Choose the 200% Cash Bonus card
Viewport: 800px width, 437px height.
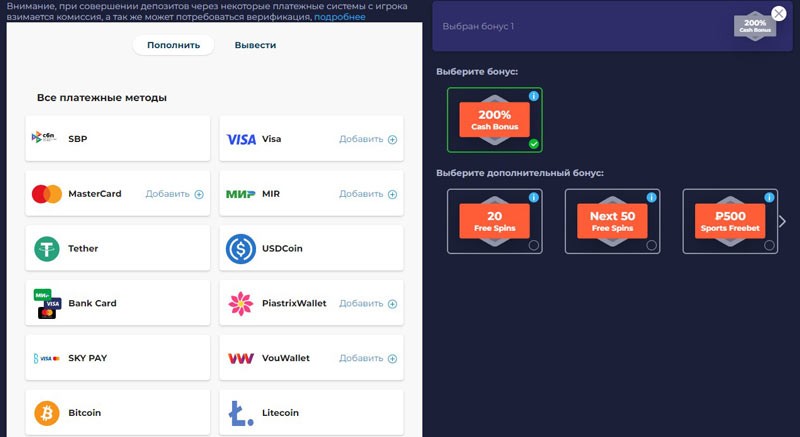click(494, 120)
